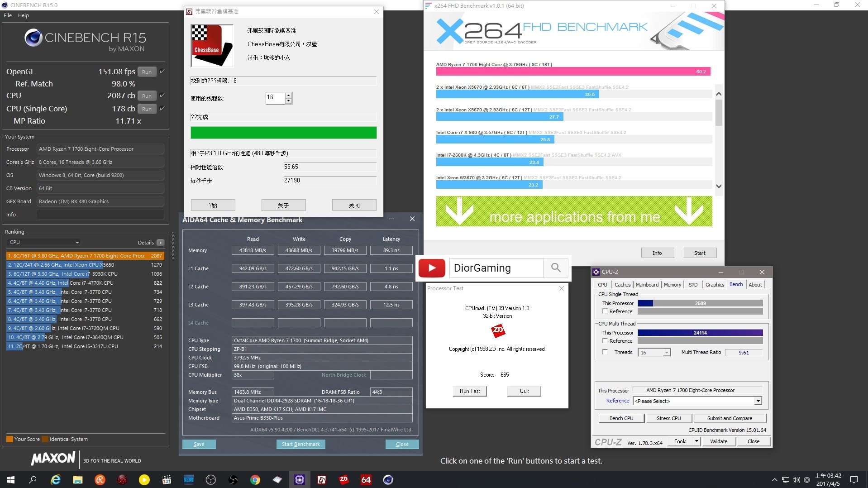
Task: Switch to About tab in CPU-Z
Action: pos(755,285)
